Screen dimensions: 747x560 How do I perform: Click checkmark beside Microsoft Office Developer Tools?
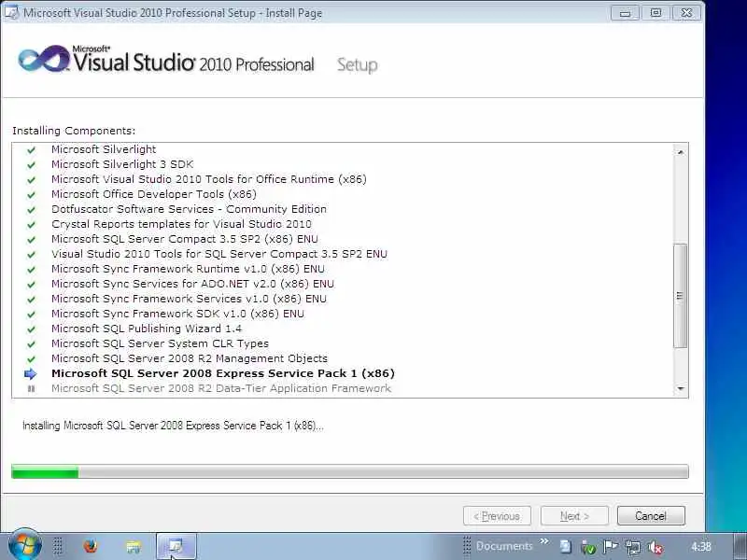(x=32, y=195)
